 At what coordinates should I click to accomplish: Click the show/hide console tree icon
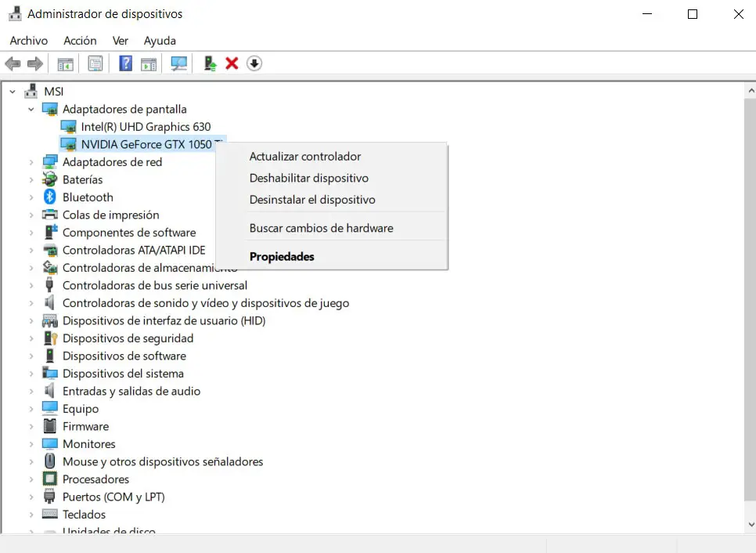[x=65, y=63]
